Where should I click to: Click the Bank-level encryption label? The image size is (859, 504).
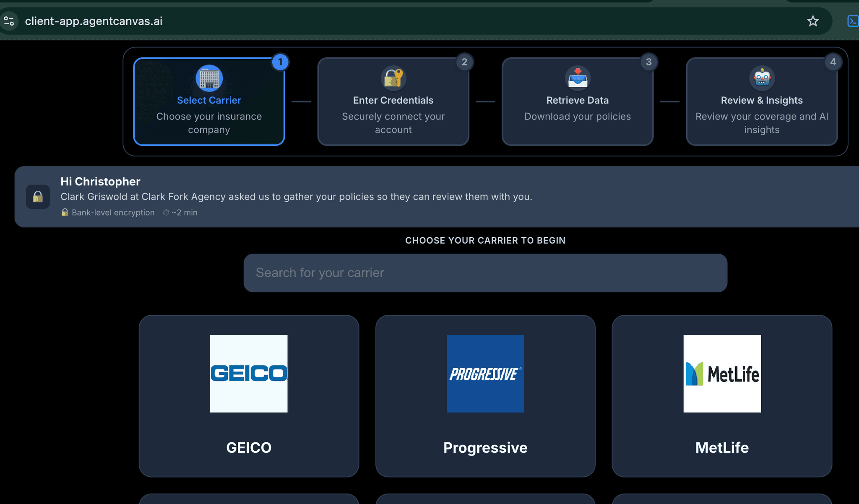click(113, 213)
